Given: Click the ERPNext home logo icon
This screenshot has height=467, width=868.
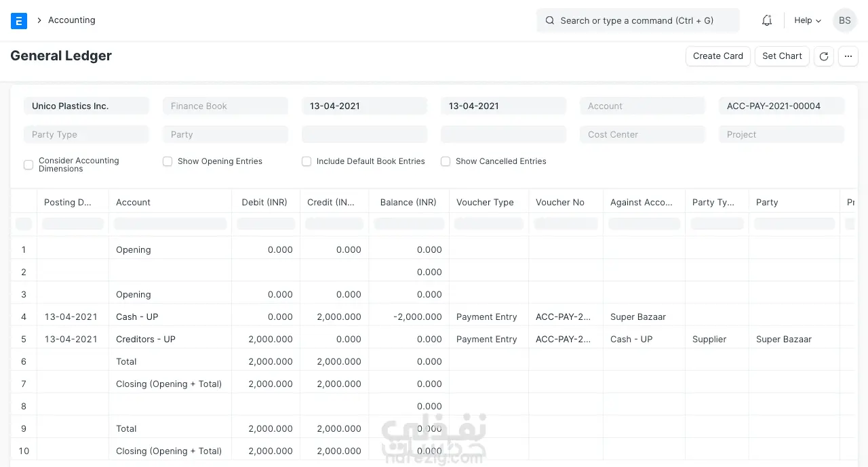Looking at the screenshot, I should (19, 20).
